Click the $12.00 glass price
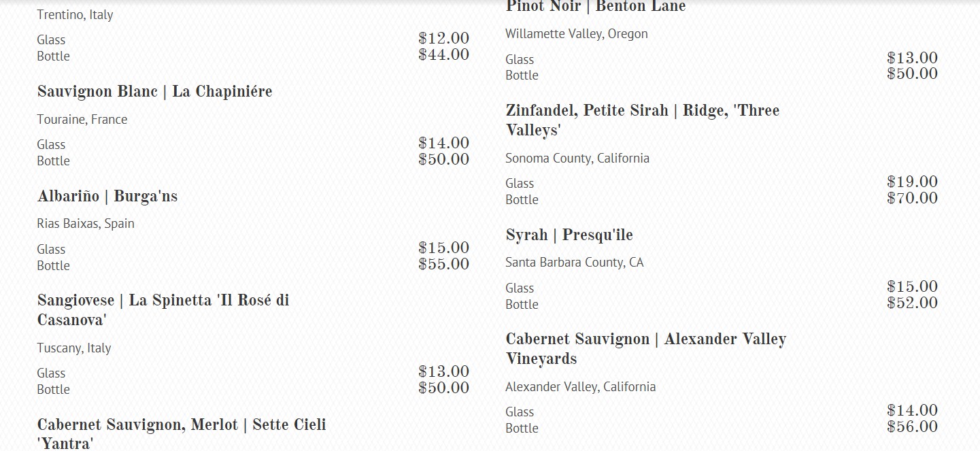The image size is (980, 451). pyautogui.click(x=443, y=39)
